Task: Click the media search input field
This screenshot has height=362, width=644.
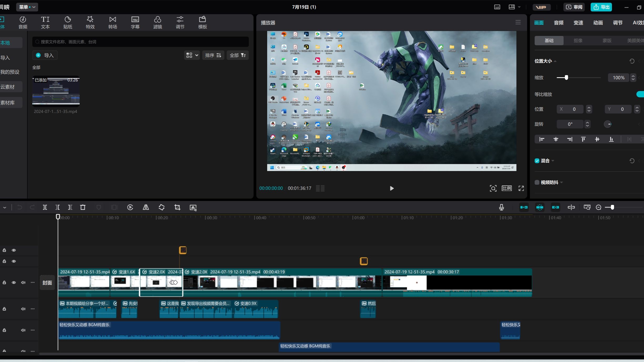Action: click(140, 42)
